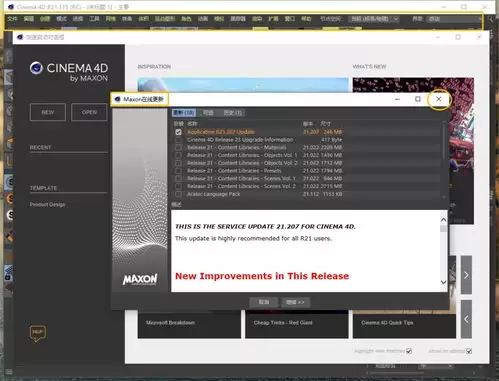
Task: Click the 21.207 version value
Action: [311, 132]
